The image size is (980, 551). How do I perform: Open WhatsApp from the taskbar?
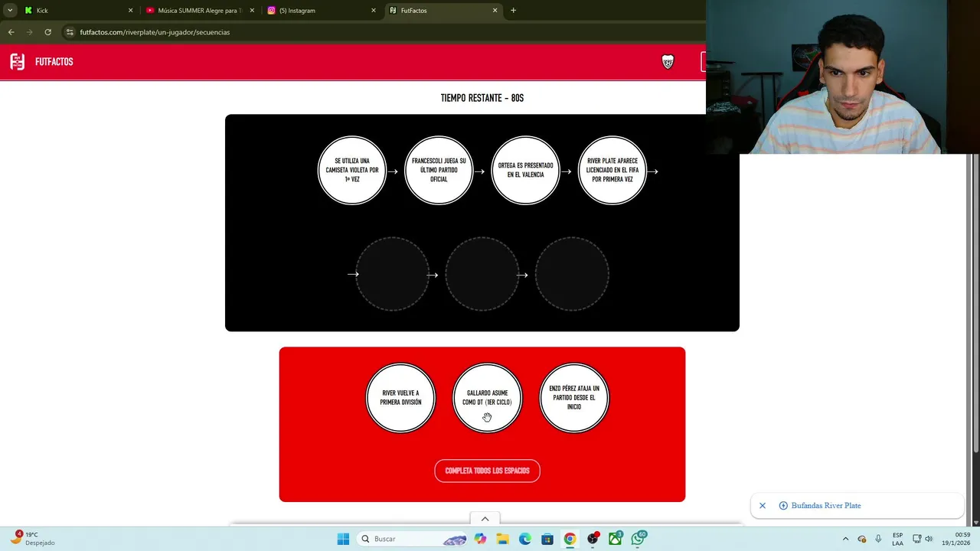coord(638,539)
